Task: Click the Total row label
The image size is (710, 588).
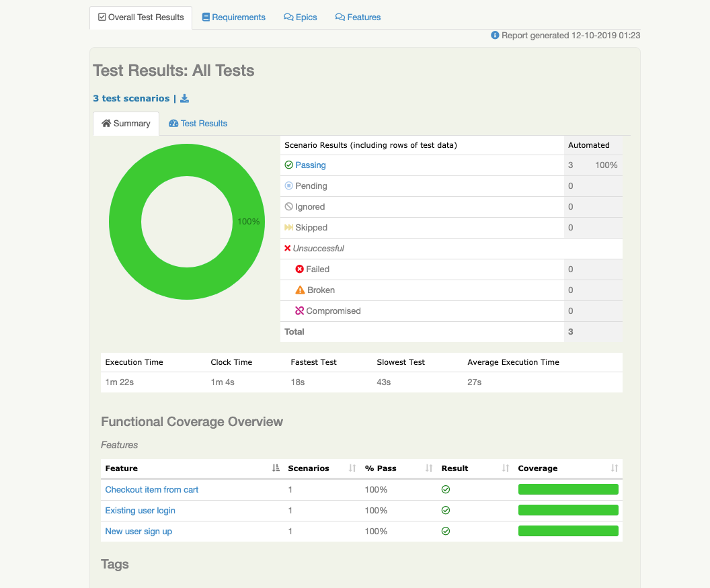Action: (294, 332)
